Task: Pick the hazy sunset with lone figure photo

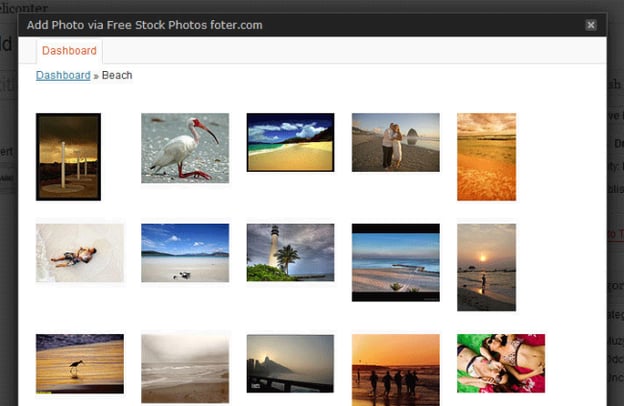Action: 486,267
